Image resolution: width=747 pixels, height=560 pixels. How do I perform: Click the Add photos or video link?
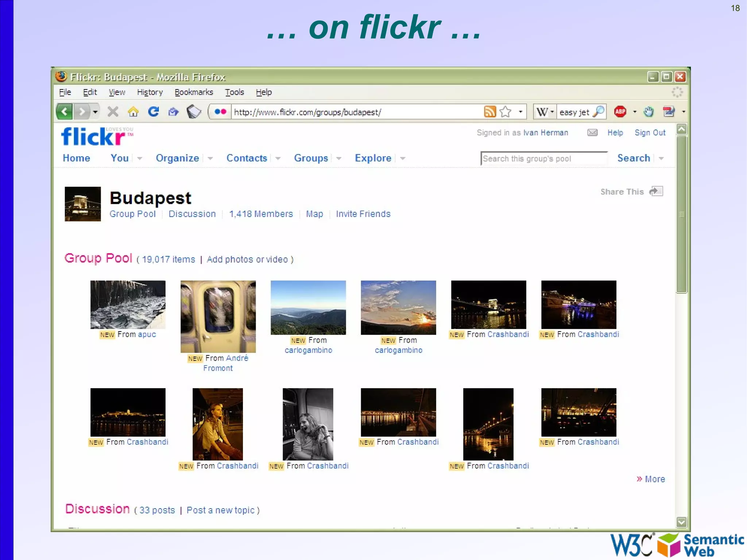[x=247, y=259]
